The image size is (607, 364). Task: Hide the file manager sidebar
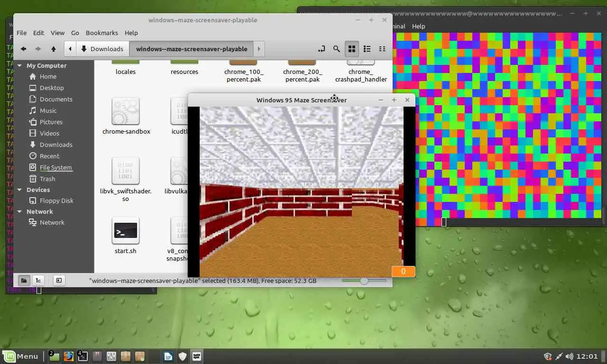click(59, 281)
